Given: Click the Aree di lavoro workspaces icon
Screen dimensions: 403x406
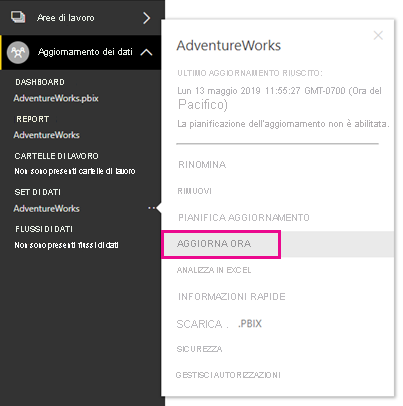Looking at the screenshot, I should (x=18, y=17).
